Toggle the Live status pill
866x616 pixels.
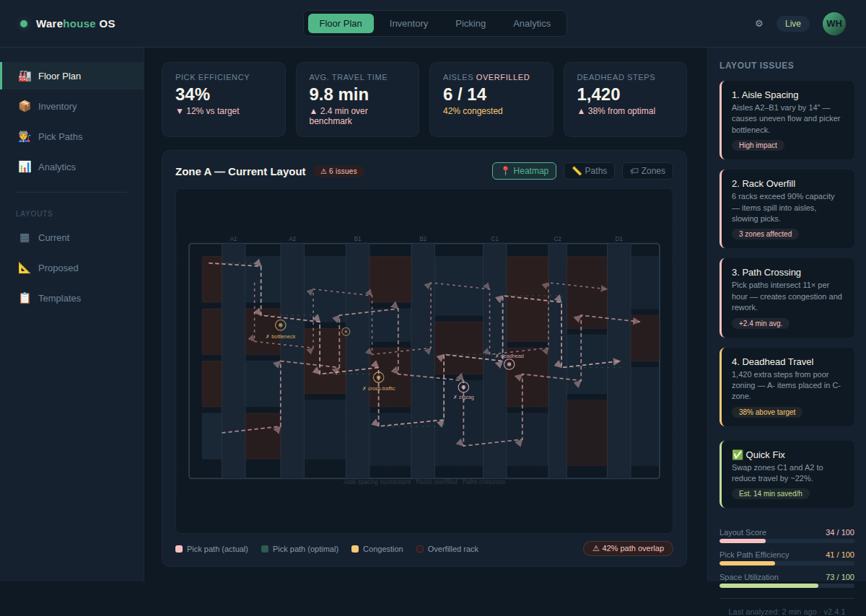click(x=793, y=24)
